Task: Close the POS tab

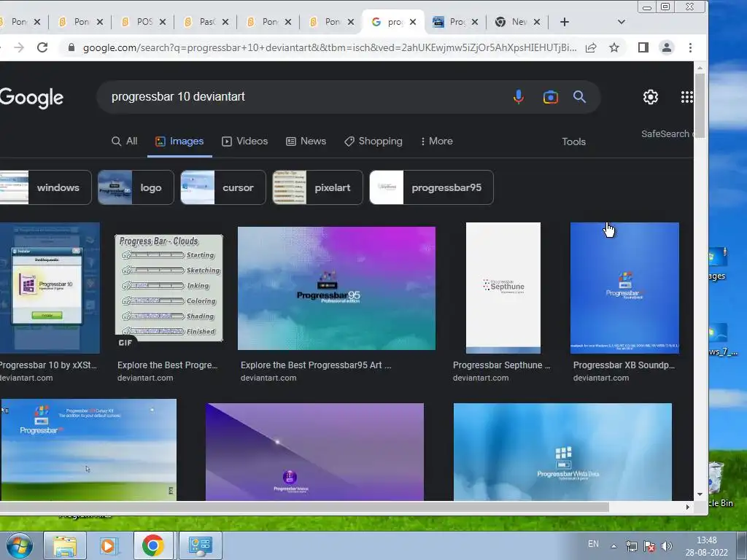Action: tap(163, 22)
